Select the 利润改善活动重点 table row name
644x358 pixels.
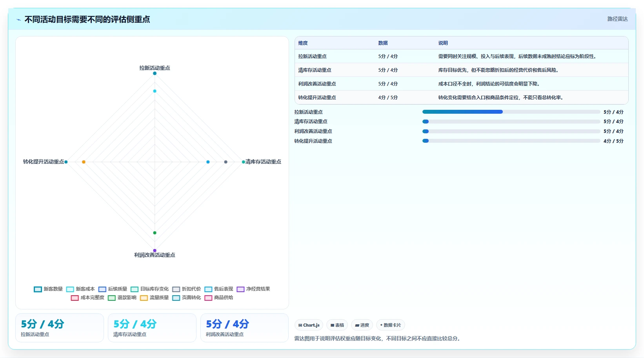[x=317, y=84]
